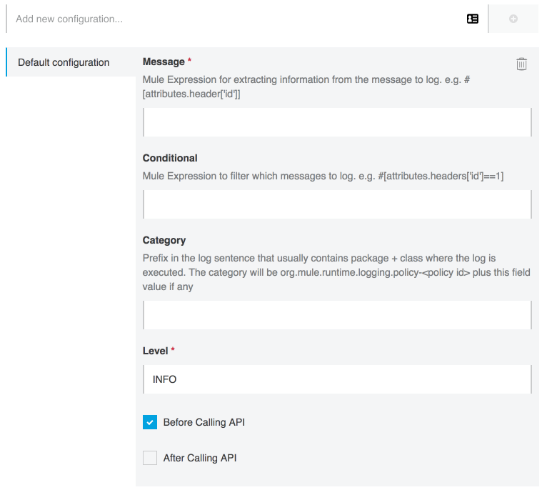Click the Message description about extracting information
548x491 pixels.
[306, 87]
